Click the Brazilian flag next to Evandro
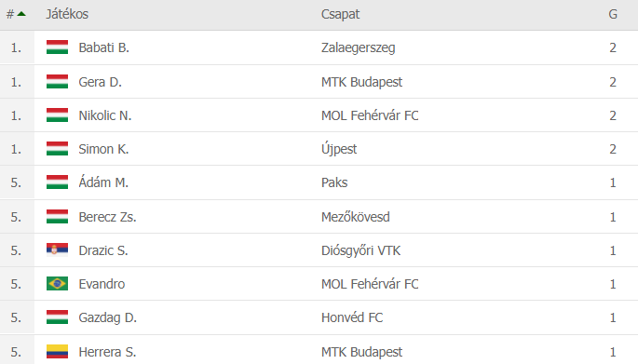The image size is (638, 364). tap(57, 284)
